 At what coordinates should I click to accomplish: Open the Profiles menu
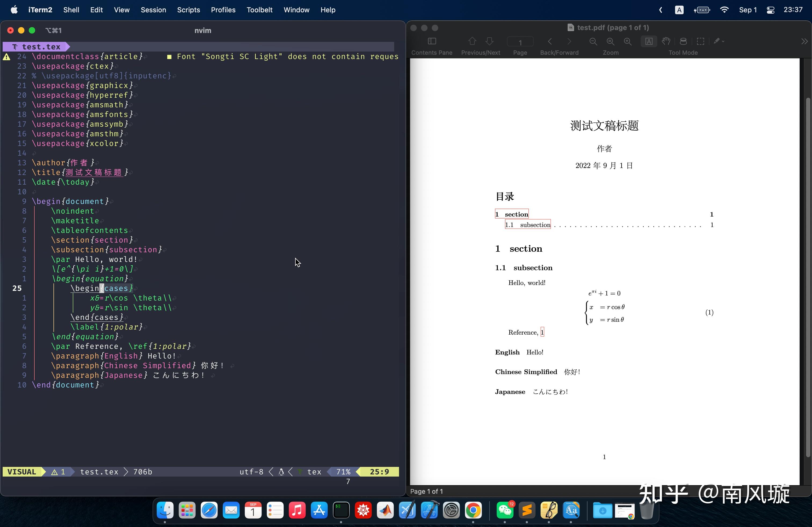pyautogui.click(x=223, y=10)
